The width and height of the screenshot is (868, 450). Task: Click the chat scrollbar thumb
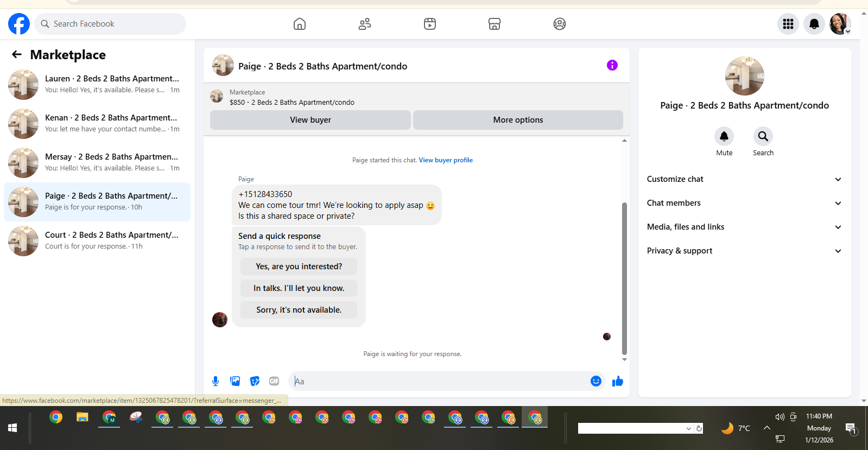[624, 278]
